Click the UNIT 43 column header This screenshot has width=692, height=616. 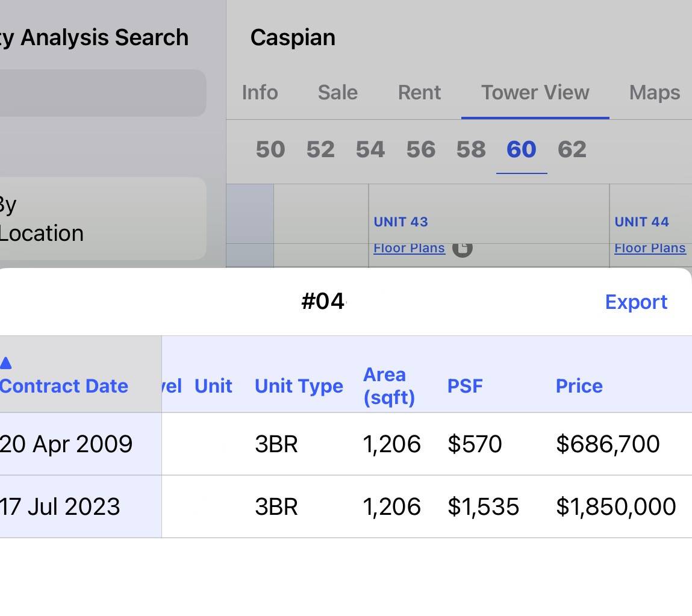(401, 222)
